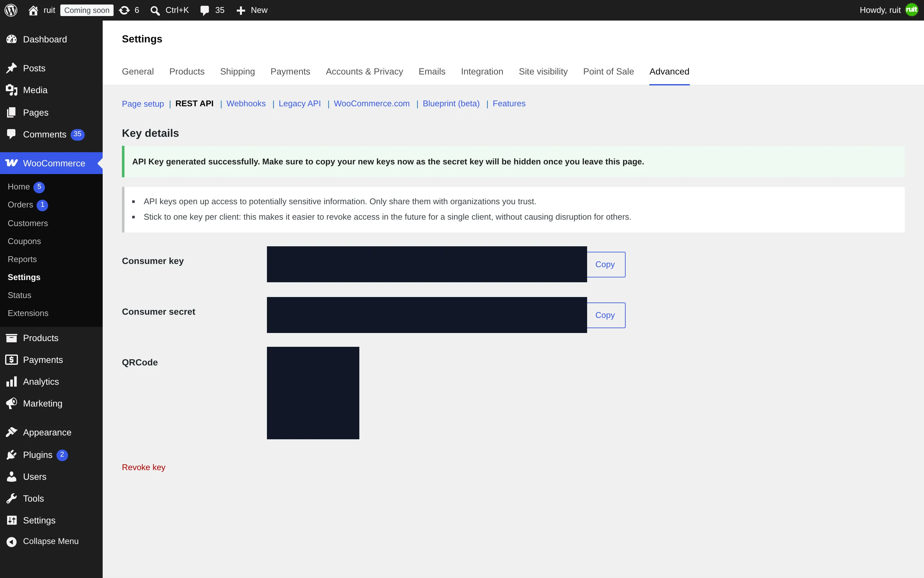Open Payments dollar icon in sidebar
The width and height of the screenshot is (924, 578).
tap(12, 360)
